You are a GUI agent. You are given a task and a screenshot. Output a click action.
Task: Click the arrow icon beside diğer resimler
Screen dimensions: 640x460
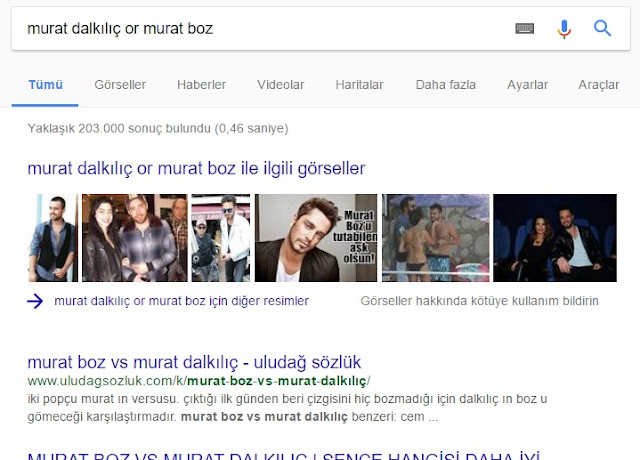coord(35,301)
